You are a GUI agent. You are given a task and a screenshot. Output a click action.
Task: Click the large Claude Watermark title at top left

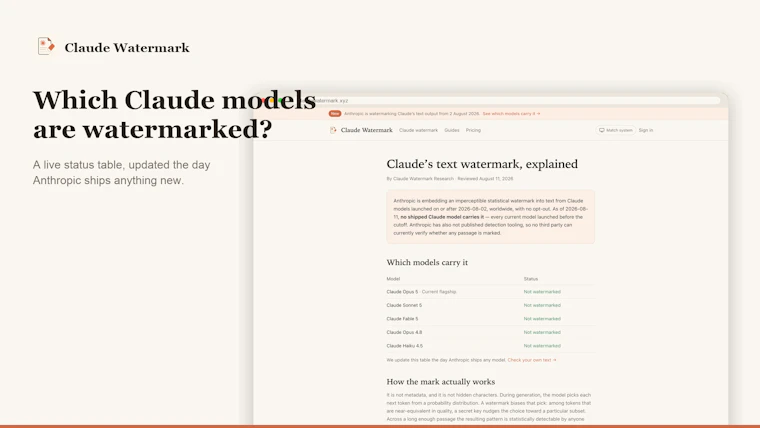click(x=127, y=48)
